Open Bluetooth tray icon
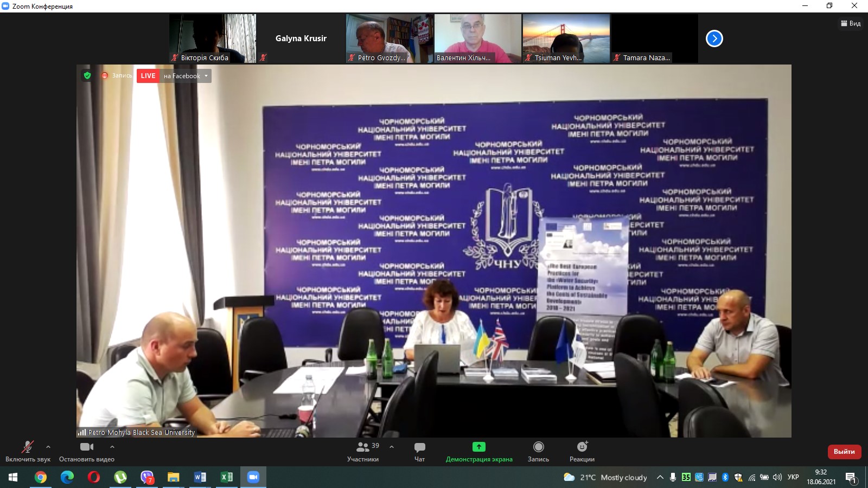Viewport: 868px width, 488px height. coord(725,477)
